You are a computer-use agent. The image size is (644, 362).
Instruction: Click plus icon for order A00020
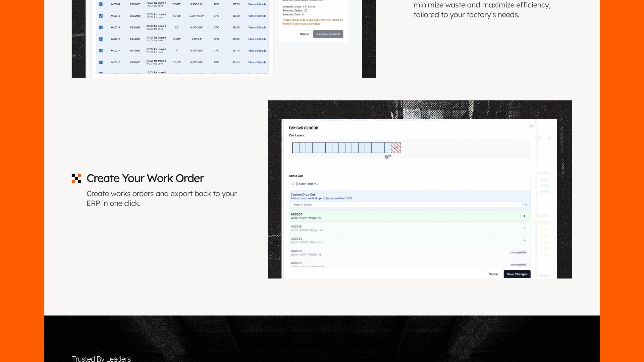[524, 240]
